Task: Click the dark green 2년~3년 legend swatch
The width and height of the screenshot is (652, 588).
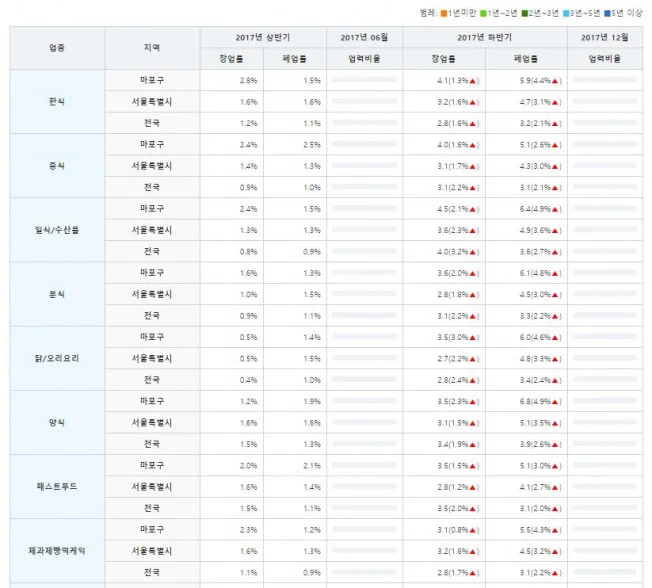Action: pos(525,14)
